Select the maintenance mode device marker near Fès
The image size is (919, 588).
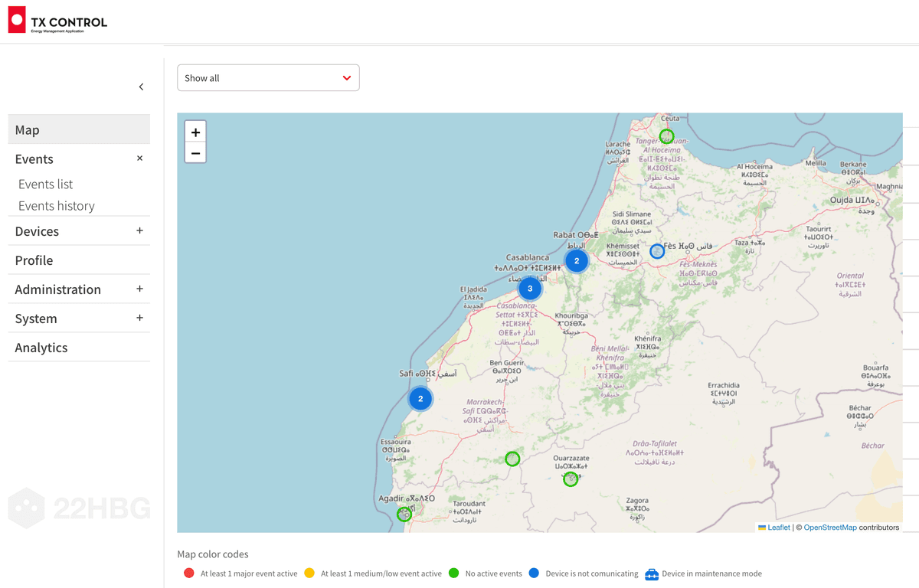click(x=657, y=250)
